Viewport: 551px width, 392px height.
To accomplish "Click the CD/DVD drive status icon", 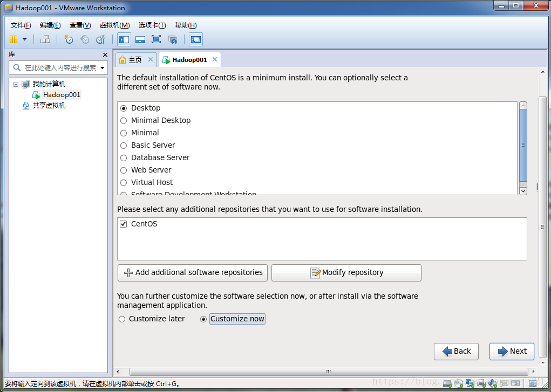I will 459,383.
